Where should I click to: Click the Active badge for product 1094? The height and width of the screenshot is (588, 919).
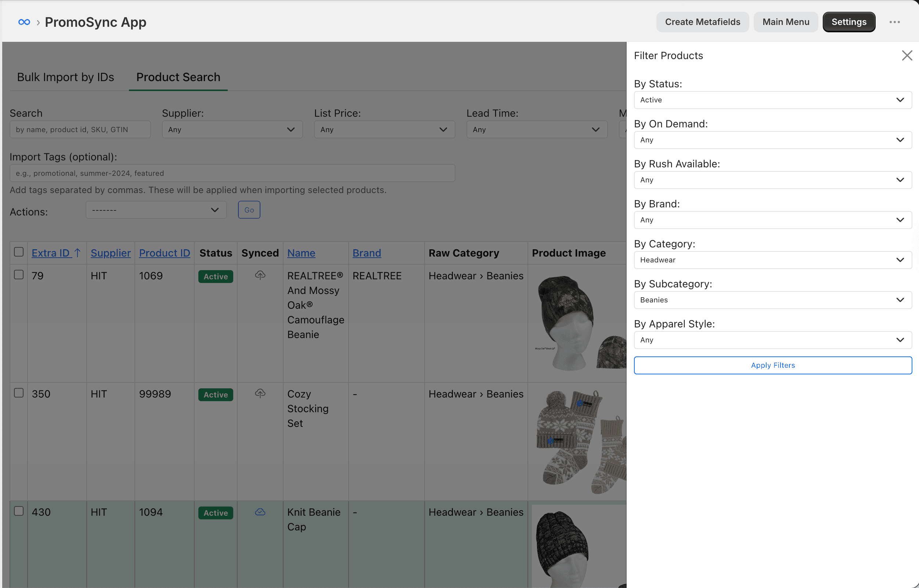pyautogui.click(x=216, y=513)
